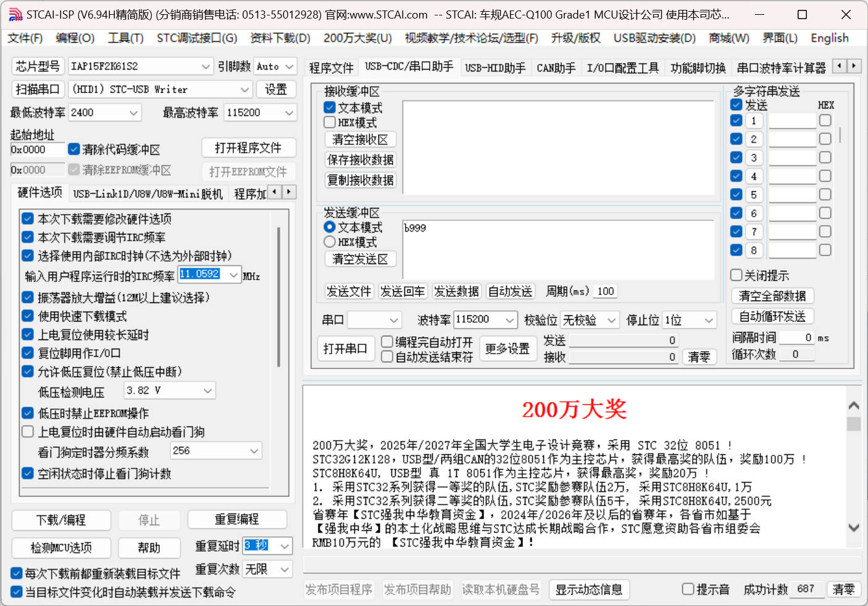Expand 停止位 1位 dropdown
The image size is (868, 606).
[709, 320]
